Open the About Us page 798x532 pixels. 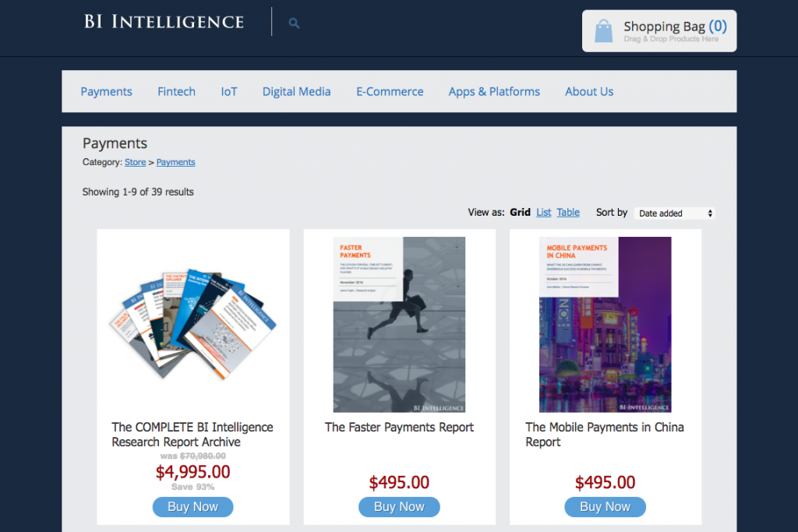point(588,91)
